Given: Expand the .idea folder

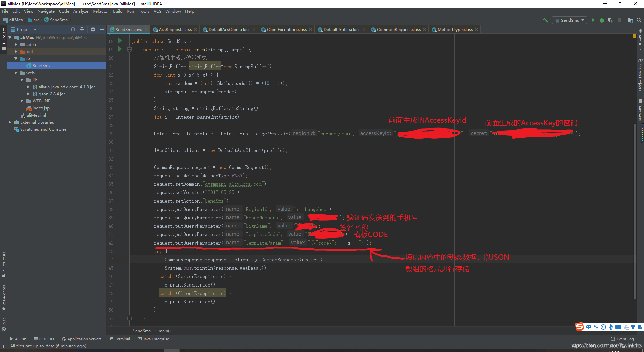Looking at the screenshot, I should pos(16,44).
